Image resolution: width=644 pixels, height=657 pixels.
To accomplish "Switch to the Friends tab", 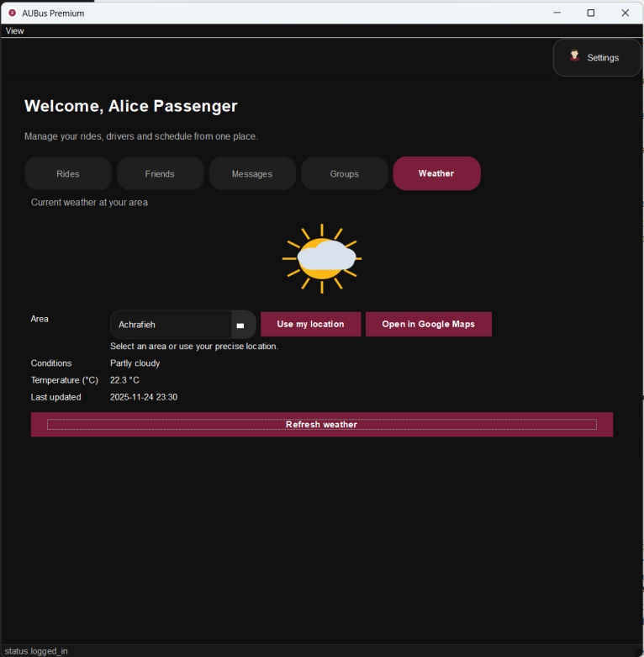I will click(160, 173).
